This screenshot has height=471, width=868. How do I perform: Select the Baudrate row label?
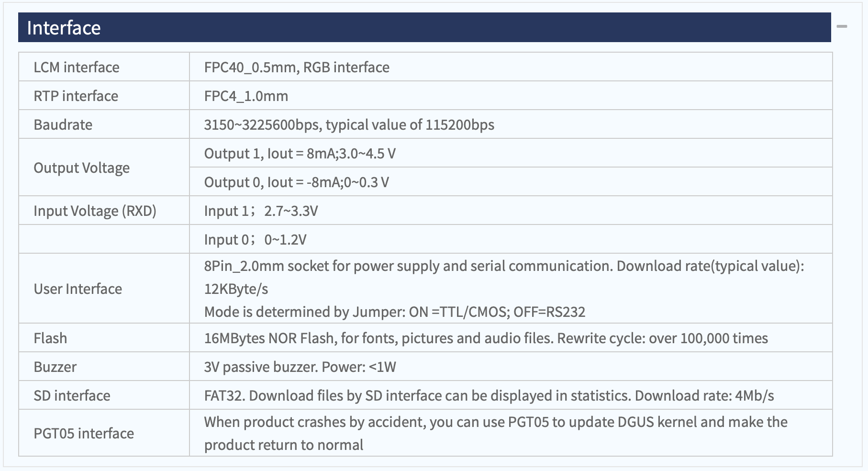pos(63,124)
